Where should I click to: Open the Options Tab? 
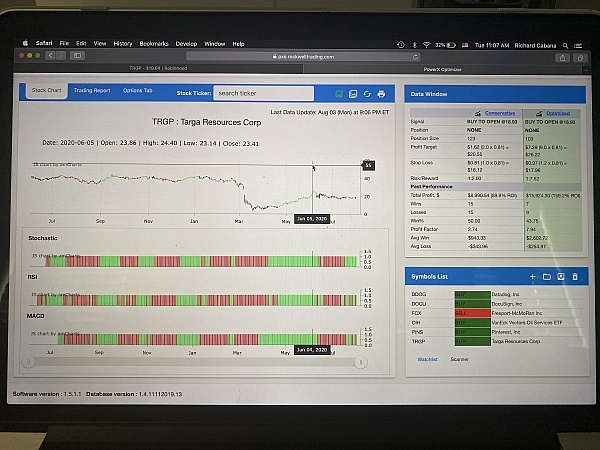coord(138,91)
